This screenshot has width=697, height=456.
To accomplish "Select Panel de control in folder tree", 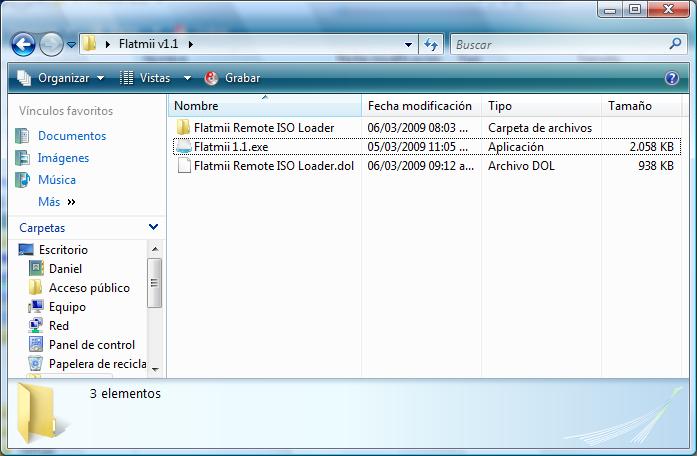I will pyautogui.click(x=92, y=345).
